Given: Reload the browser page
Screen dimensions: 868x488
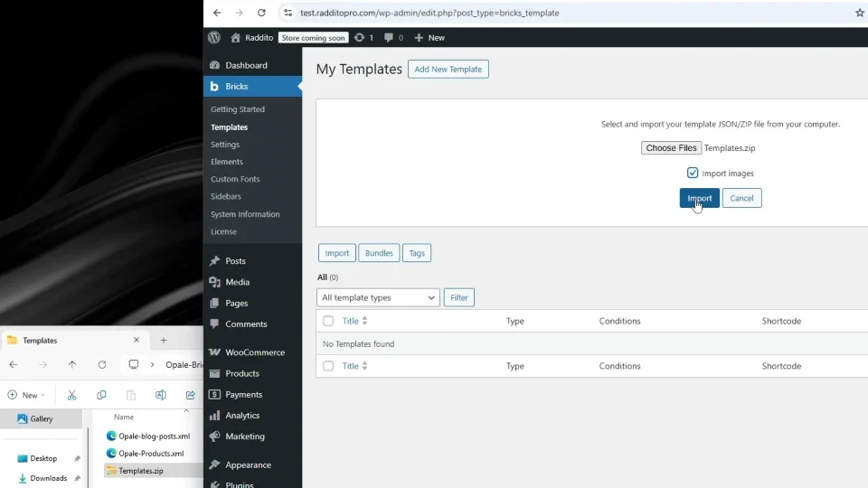Looking at the screenshot, I should (261, 13).
